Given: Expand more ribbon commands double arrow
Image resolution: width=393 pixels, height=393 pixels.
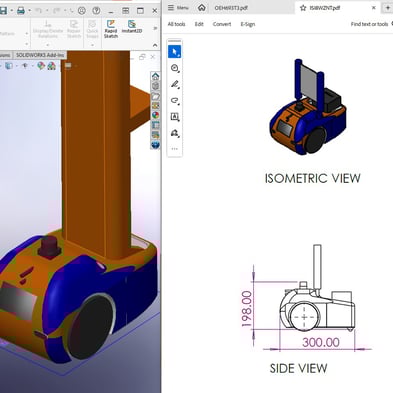Looking at the screenshot, I should click(x=155, y=28).
